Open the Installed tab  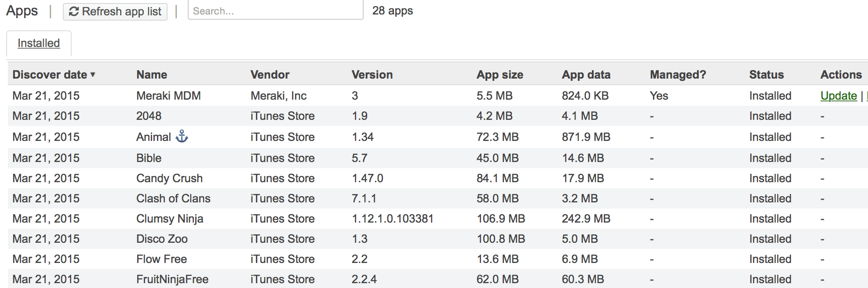39,43
